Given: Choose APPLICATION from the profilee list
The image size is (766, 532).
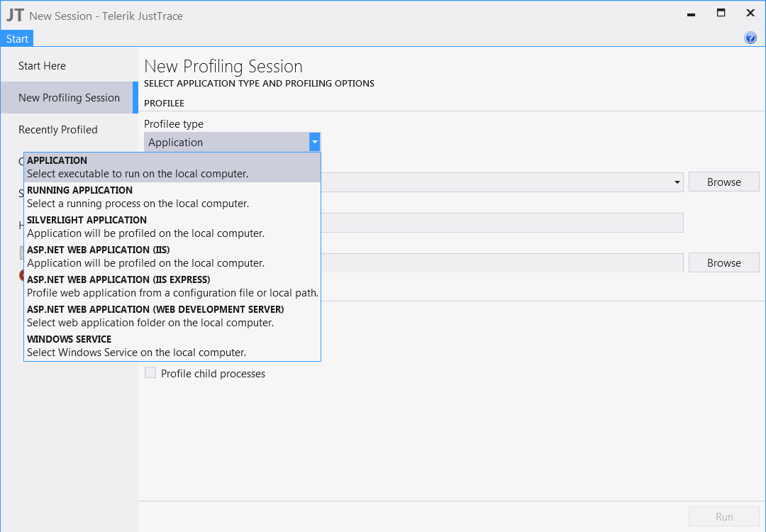Looking at the screenshot, I should [172, 167].
